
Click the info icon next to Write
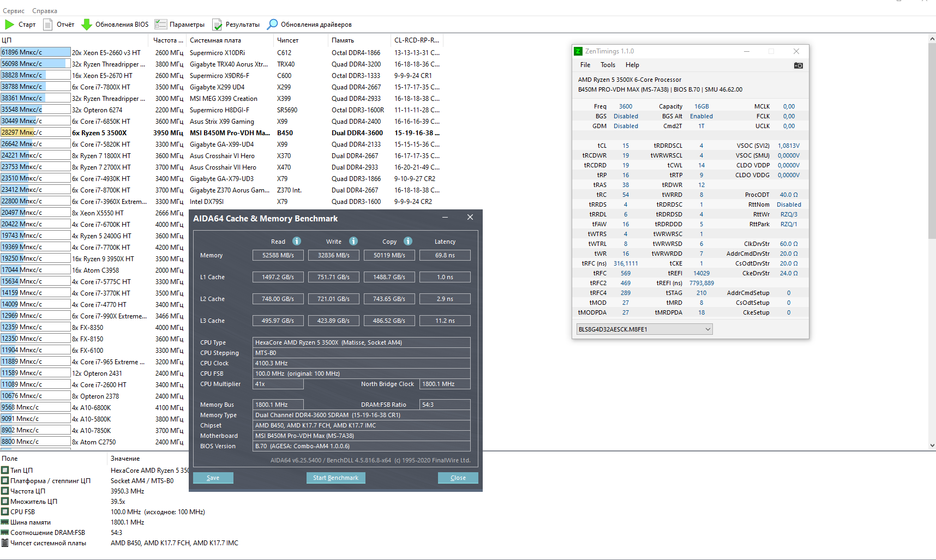tap(353, 241)
